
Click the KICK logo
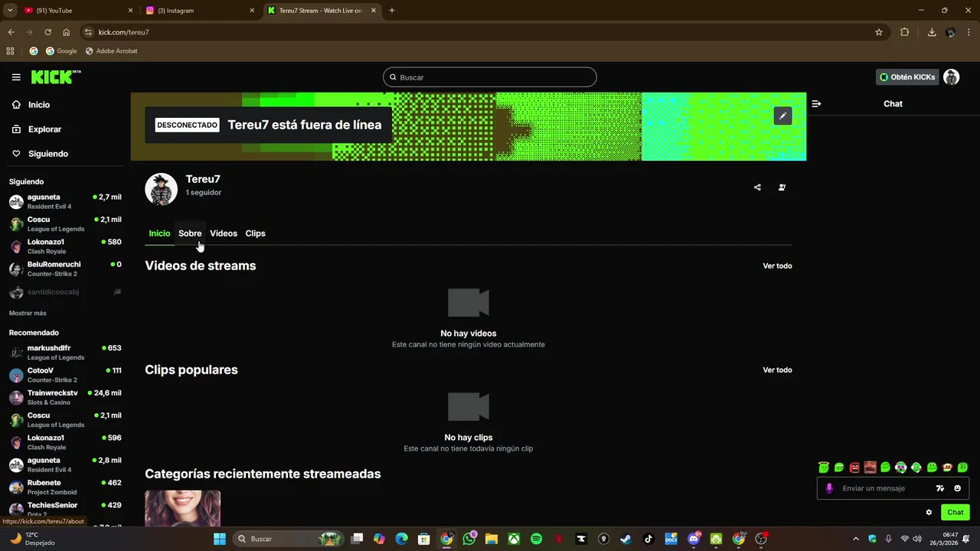(x=56, y=77)
